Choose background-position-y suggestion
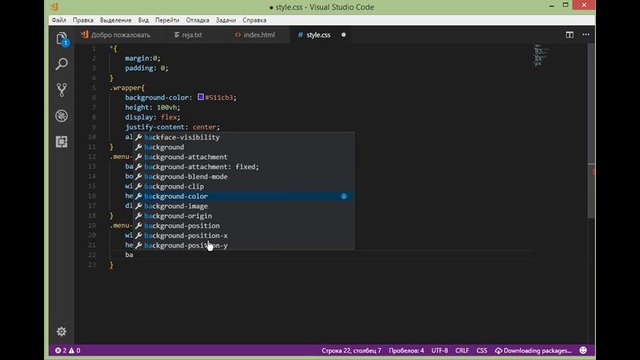 pyautogui.click(x=244, y=245)
